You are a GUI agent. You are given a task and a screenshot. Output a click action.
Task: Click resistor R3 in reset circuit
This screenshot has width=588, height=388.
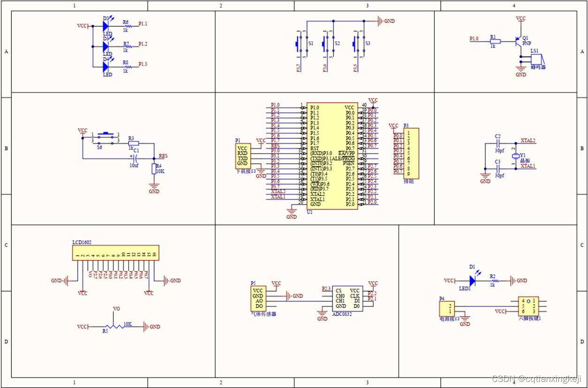[x=133, y=144]
